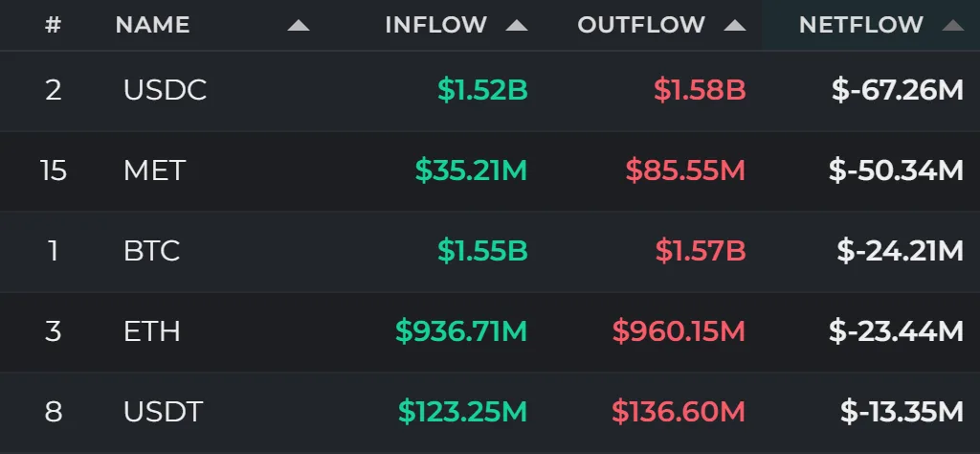Select USDC netflow $-67.26M

click(898, 91)
